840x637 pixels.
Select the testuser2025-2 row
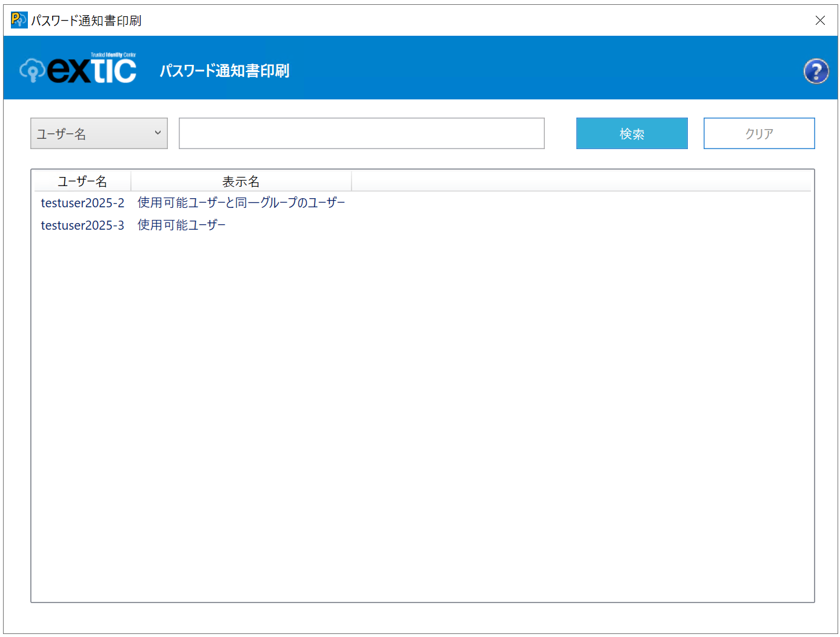(422, 202)
